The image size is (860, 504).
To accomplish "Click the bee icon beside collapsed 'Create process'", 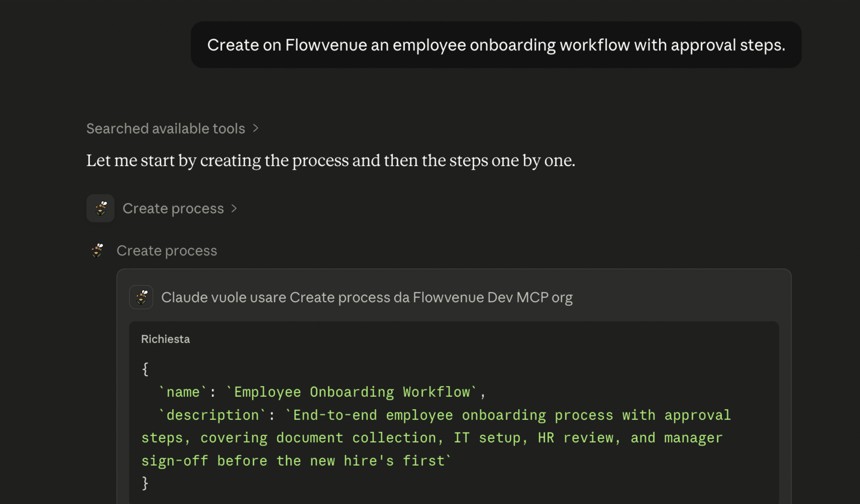I will click(x=100, y=208).
